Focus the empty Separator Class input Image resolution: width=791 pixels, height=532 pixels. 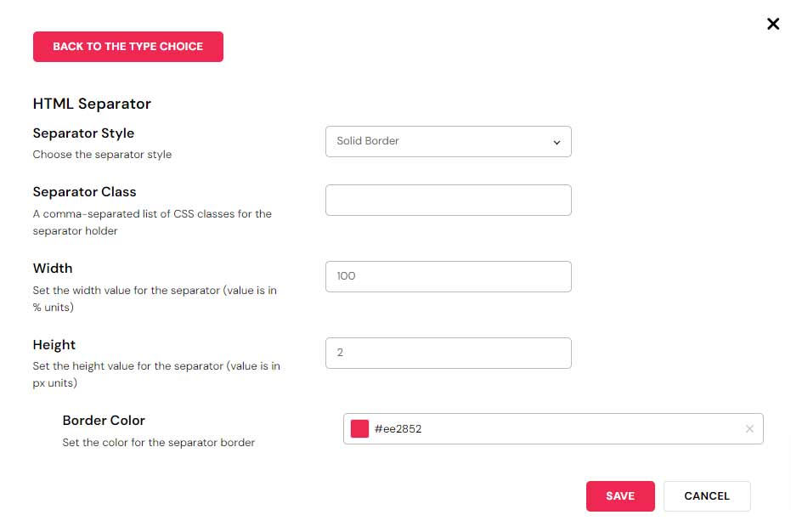[x=449, y=201]
